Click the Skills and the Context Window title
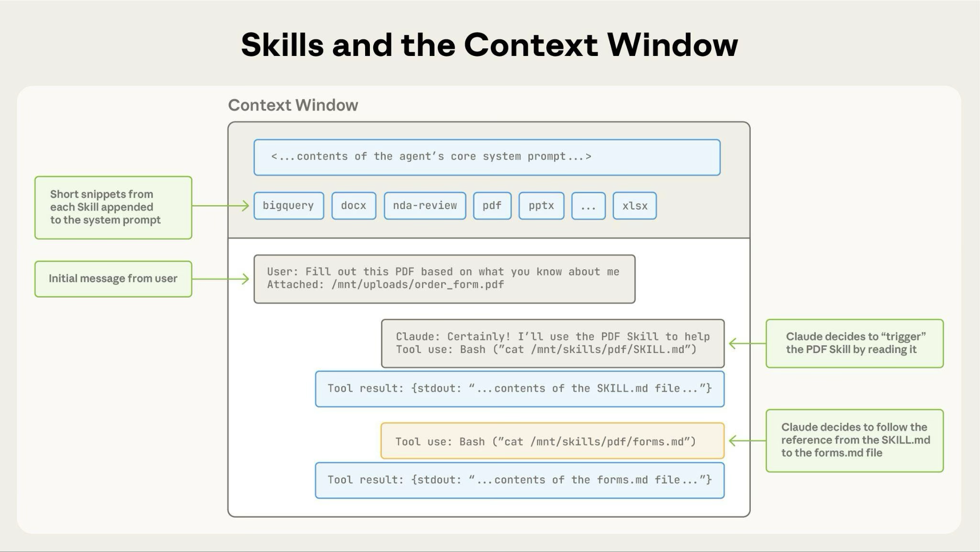The height and width of the screenshot is (552, 980). (x=489, y=45)
